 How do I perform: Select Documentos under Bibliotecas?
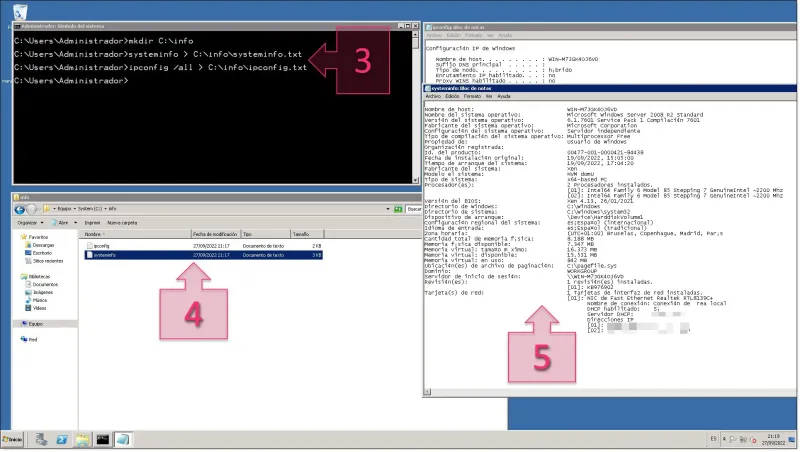click(45, 284)
